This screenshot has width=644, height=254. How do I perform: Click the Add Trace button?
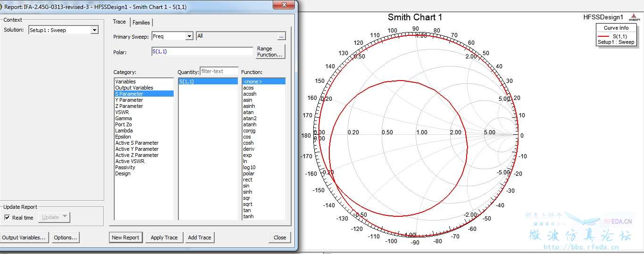[x=200, y=238]
